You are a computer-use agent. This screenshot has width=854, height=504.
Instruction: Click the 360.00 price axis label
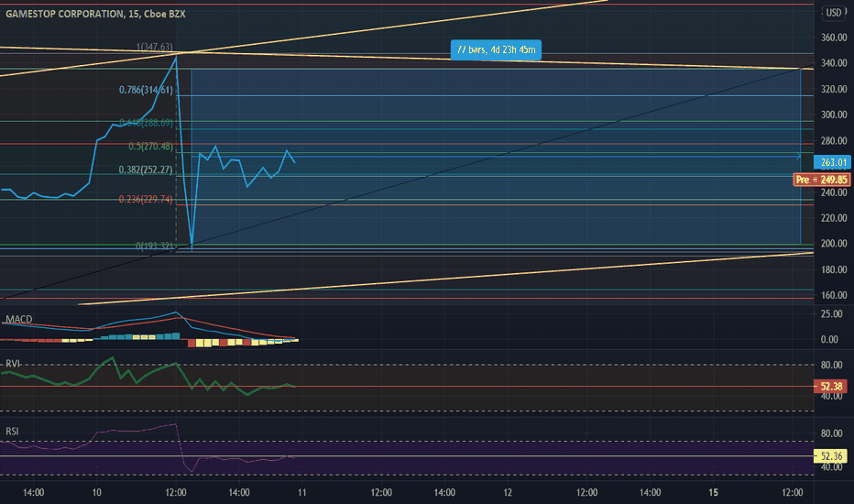(834, 38)
